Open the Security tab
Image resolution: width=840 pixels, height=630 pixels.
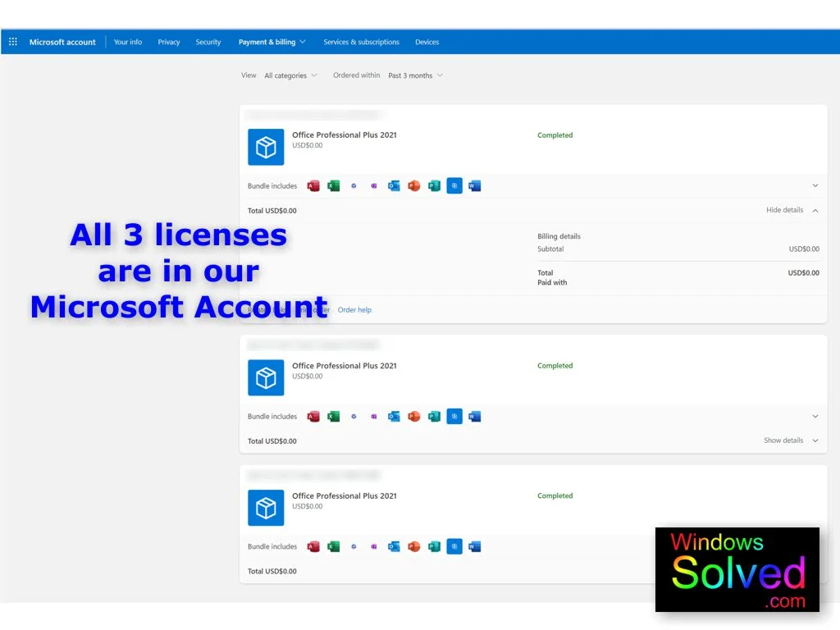[x=208, y=42]
